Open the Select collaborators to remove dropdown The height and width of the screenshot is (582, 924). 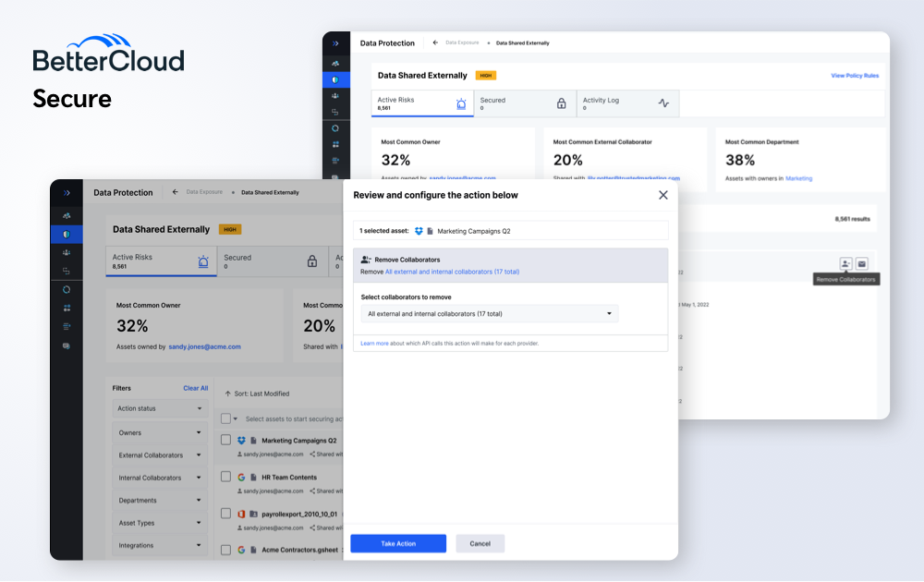pos(490,314)
